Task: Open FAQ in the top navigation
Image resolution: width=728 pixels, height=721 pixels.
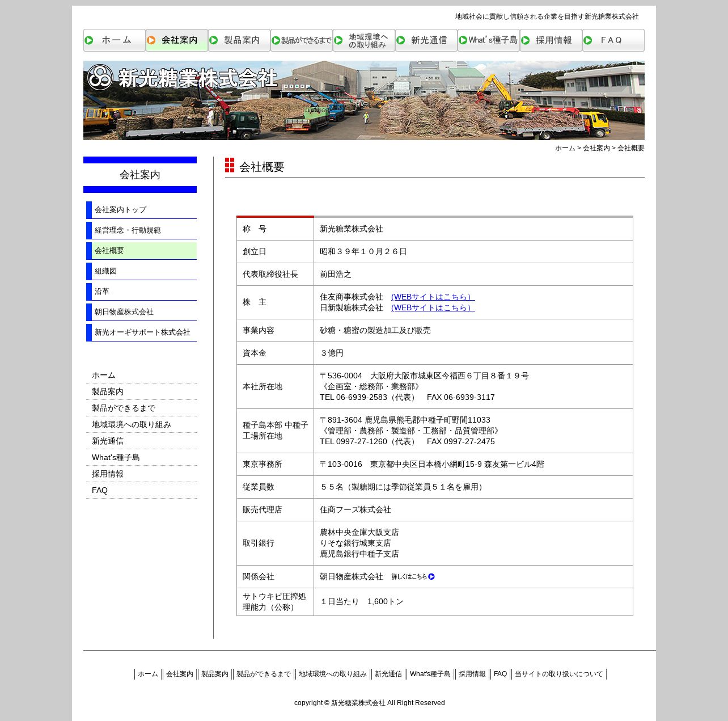Action: [613, 40]
